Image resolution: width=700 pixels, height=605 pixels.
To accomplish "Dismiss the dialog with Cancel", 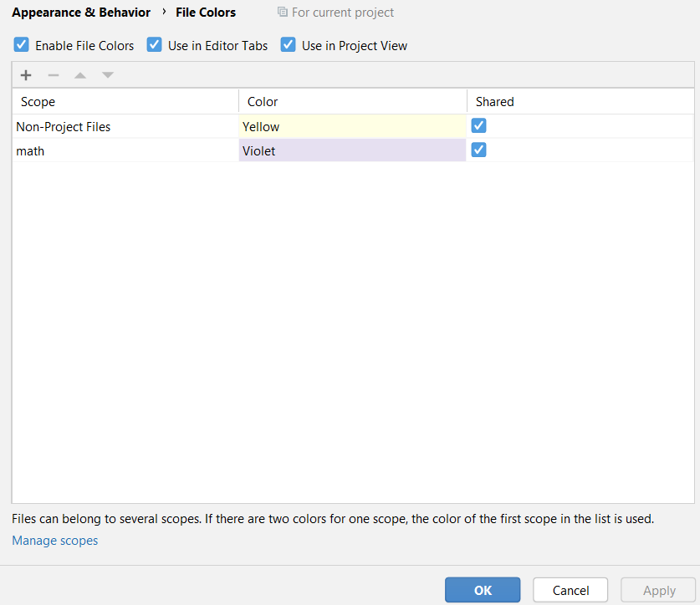I will click(570, 589).
